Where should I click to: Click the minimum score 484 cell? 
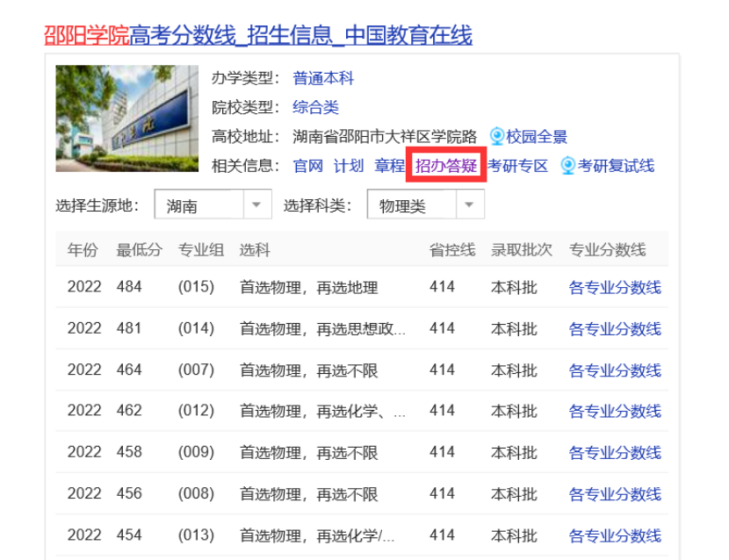click(129, 287)
